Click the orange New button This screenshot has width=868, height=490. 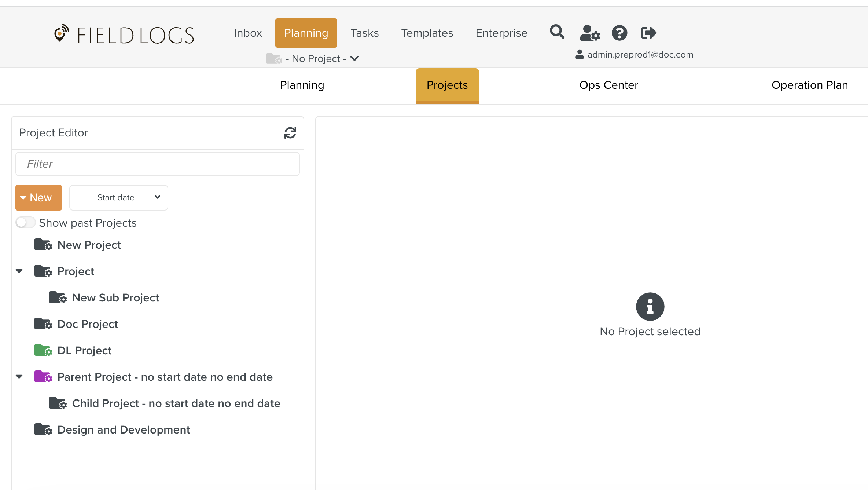point(38,198)
